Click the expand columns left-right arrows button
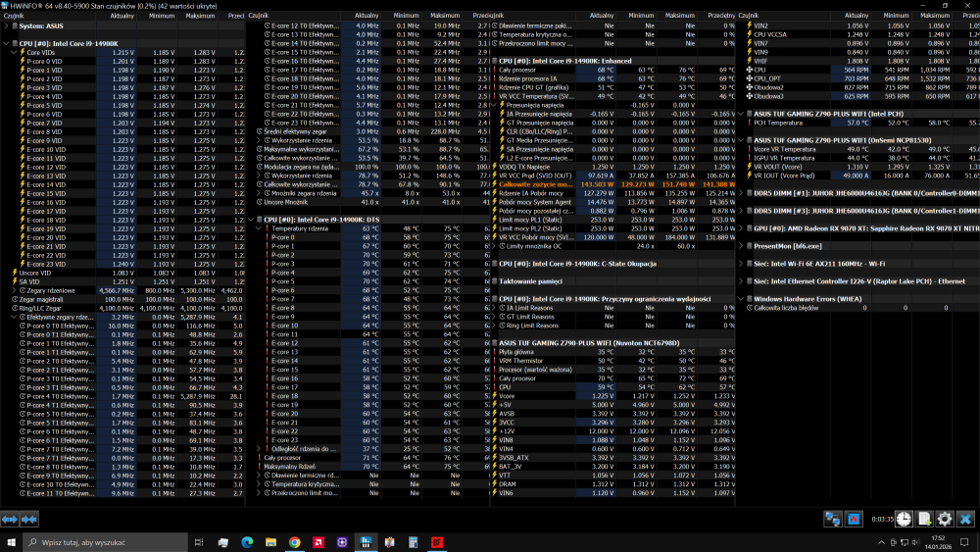 pyautogui.click(x=9, y=519)
